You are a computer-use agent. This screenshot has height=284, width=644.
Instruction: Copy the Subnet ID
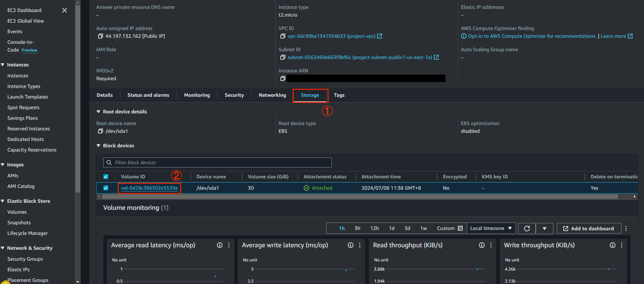(x=282, y=57)
